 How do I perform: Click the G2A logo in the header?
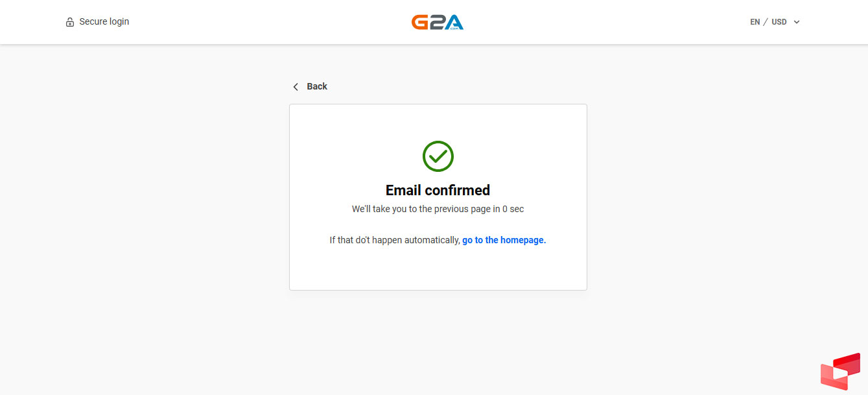pos(438,22)
